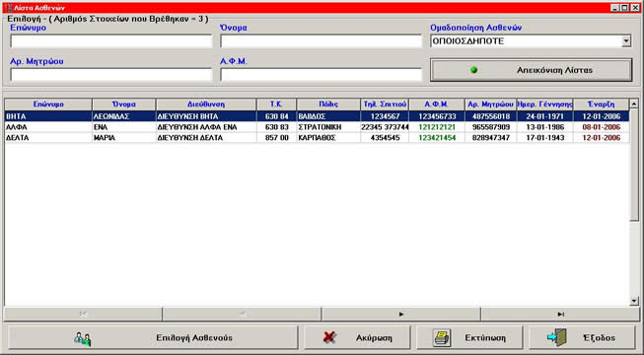The height and width of the screenshot is (355, 644).
Task: Click the red X icon on Ακύρωση
Action: pos(329,337)
